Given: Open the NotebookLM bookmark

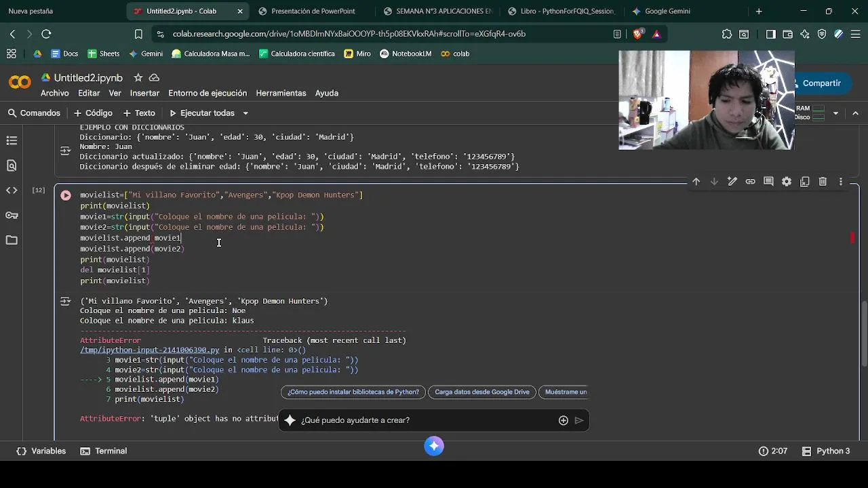Looking at the screenshot, I should click(x=406, y=54).
